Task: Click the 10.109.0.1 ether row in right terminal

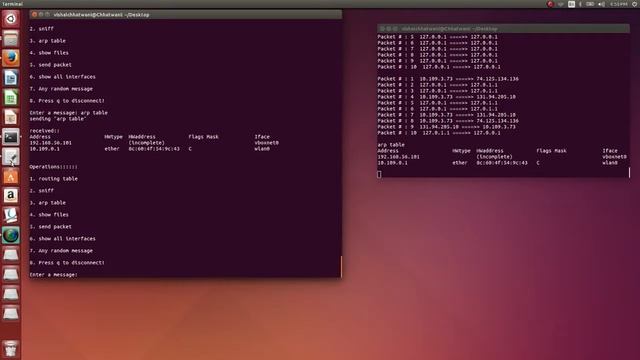Action: point(498,163)
